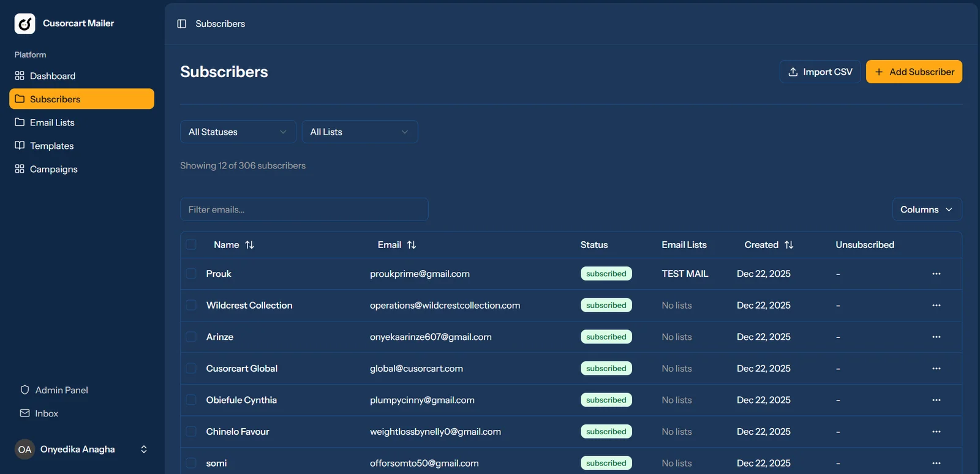The image size is (980, 474).
Task: Open the All Lists dropdown
Action: coord(360,132)
